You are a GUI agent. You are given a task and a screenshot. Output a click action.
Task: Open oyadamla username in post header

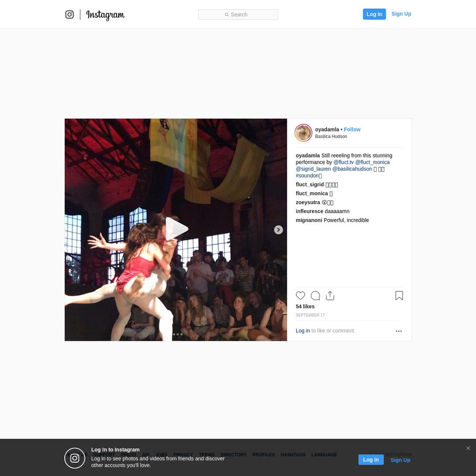327,129
